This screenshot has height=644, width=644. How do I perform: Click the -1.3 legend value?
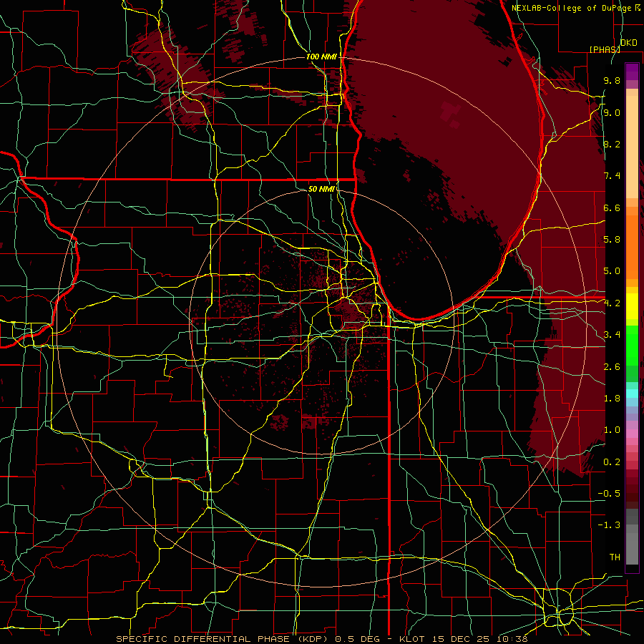(609, 525)
